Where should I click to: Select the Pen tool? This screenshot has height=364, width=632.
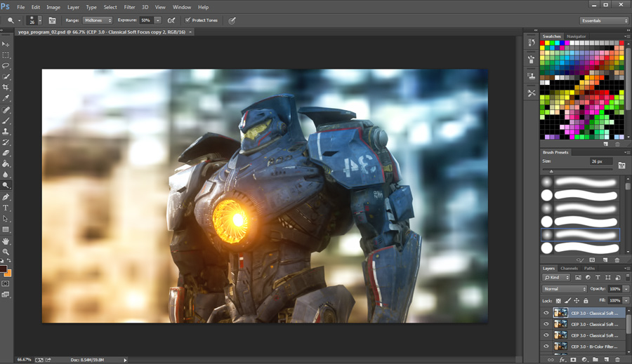point(6,197)
